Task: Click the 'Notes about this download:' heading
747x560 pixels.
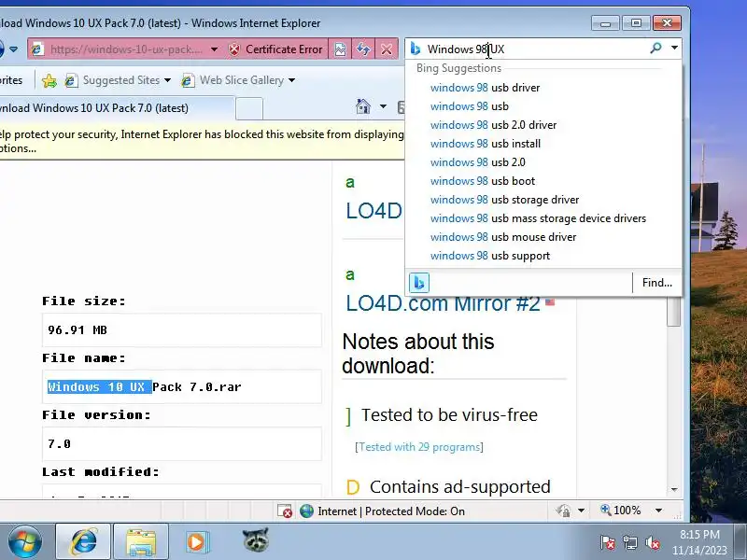Action: pos(418,354)
